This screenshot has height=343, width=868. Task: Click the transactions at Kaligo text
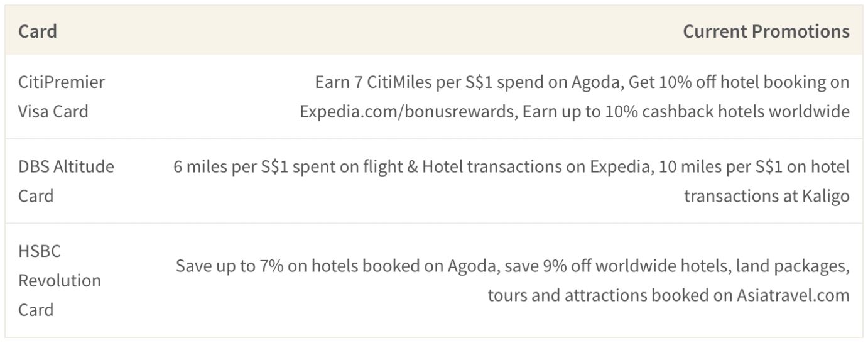click(x=766, y=196)
